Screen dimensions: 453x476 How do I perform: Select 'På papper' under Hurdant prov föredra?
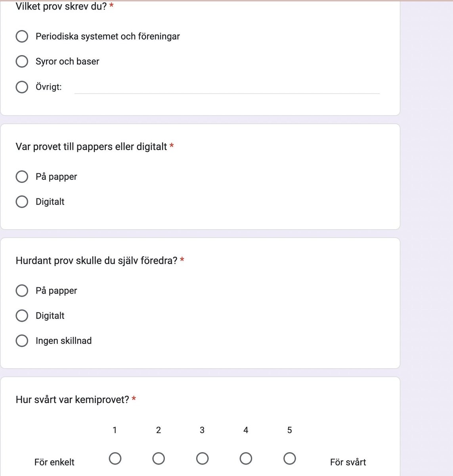coord(22,290)
